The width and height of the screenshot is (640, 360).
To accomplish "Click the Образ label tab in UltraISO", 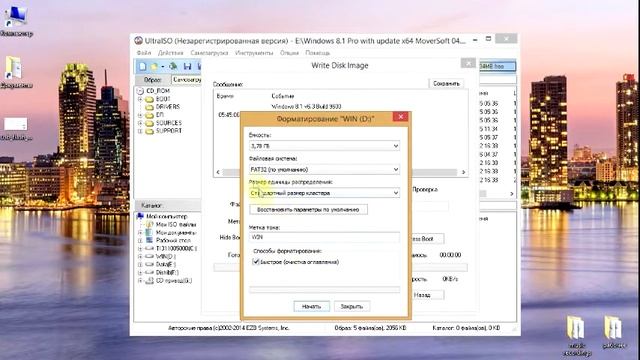I will pyautogui.click(x=153, y=80).
